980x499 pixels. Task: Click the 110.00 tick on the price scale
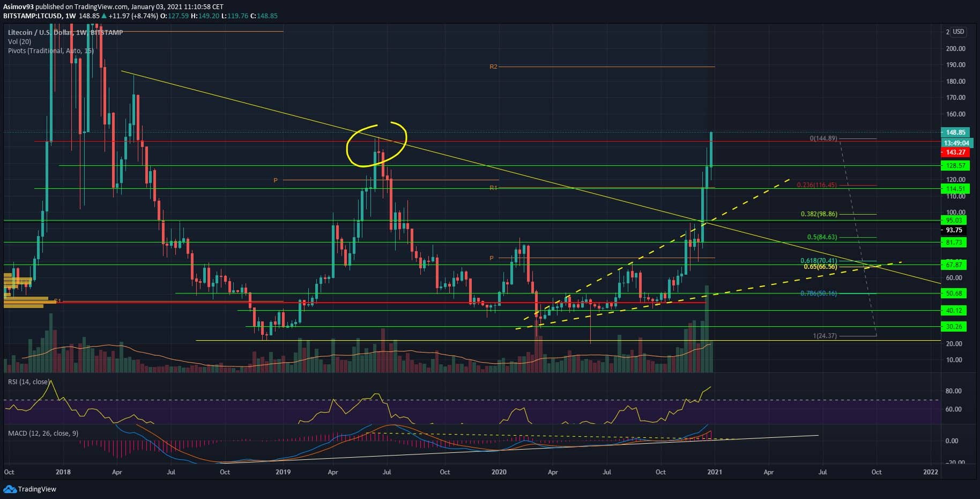coord(955,196)
